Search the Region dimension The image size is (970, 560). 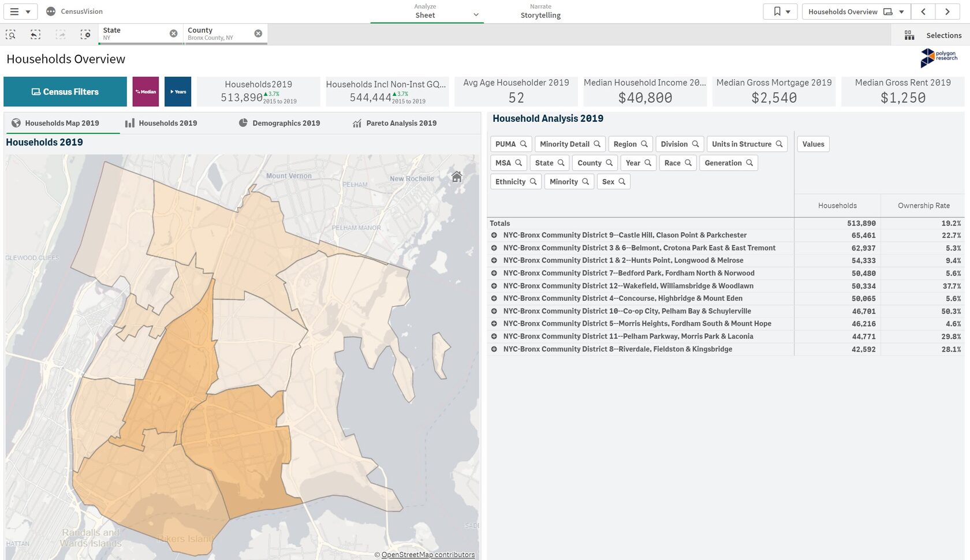click(x=630, y=144)
